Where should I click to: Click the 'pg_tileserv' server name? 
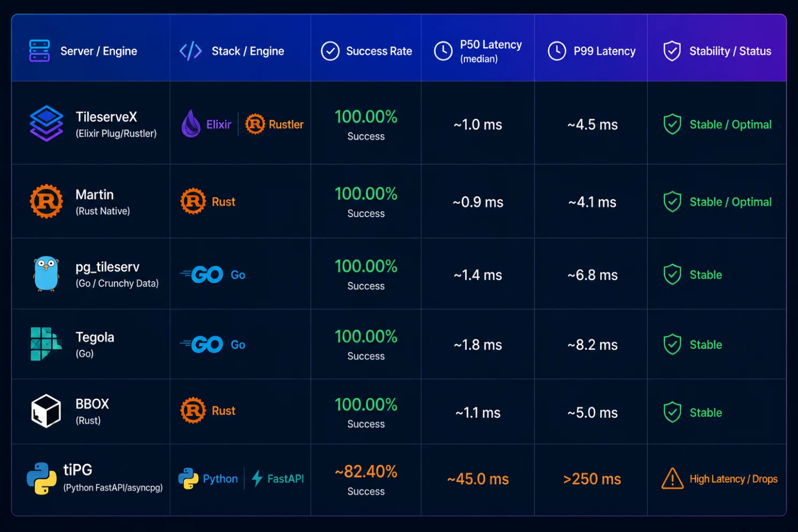pos(107,267)
